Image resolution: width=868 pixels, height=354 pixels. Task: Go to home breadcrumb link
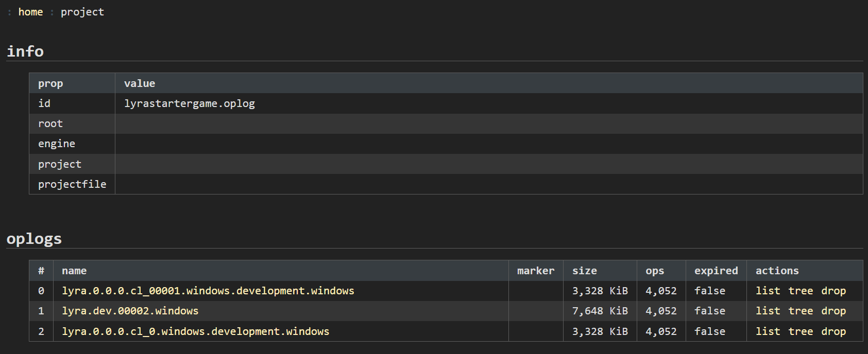[30, 12]
